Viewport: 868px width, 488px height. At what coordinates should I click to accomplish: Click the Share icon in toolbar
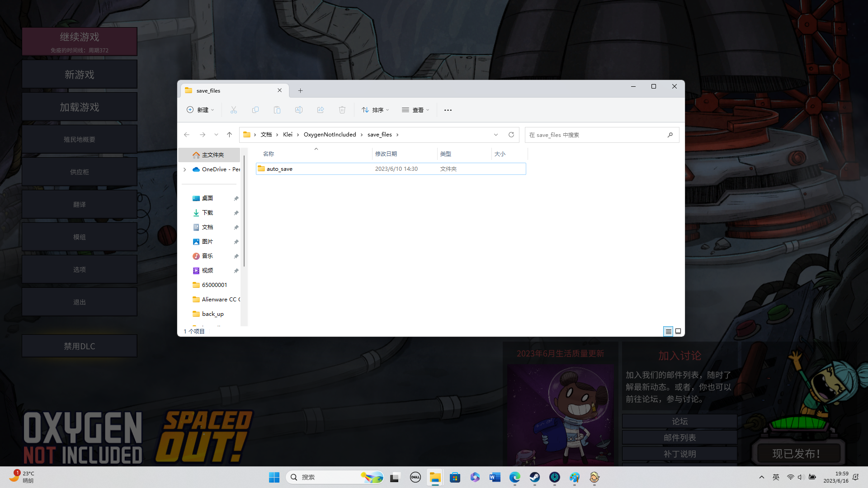point(321,110)
